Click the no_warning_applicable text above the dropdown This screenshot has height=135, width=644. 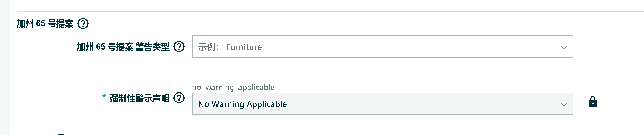pyautogui.click(x=233, y=87)
